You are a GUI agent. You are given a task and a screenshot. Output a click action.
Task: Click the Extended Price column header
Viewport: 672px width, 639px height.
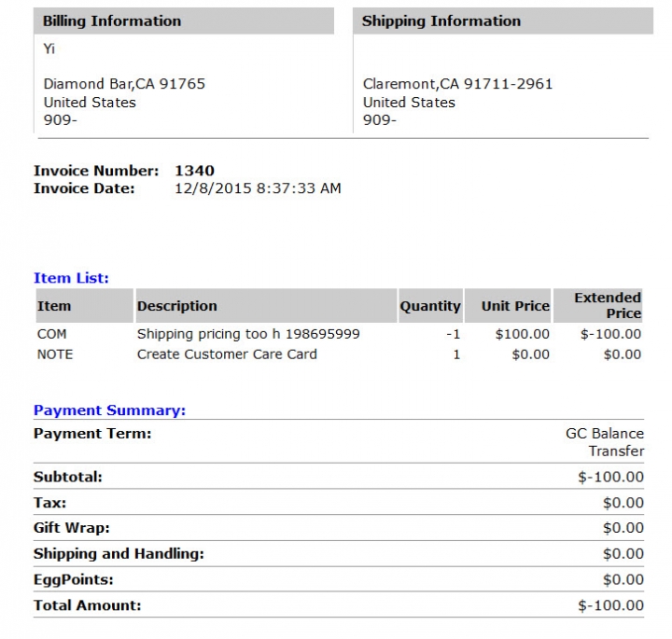598,306
